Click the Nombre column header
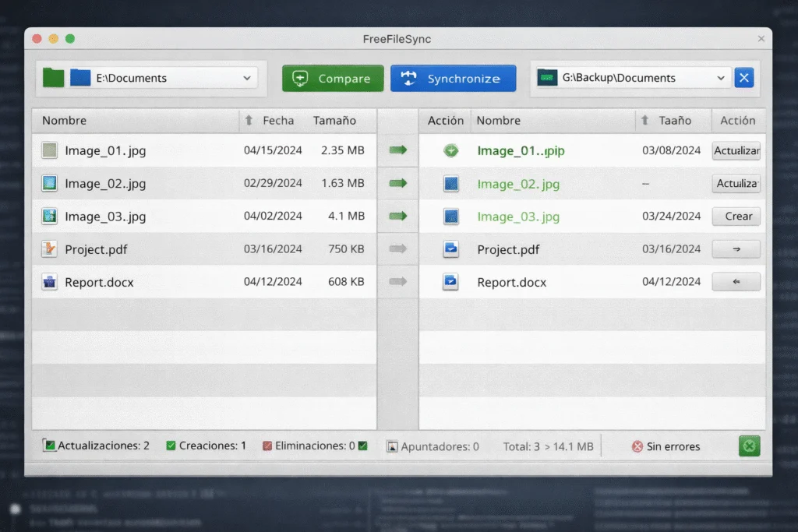 click(x=64, y=120)
